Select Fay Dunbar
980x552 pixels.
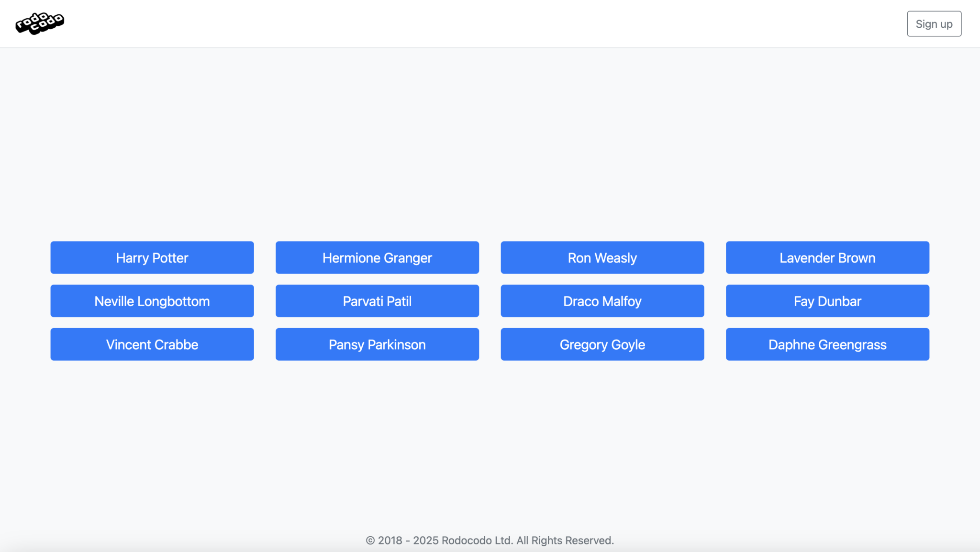pos(827,301)
